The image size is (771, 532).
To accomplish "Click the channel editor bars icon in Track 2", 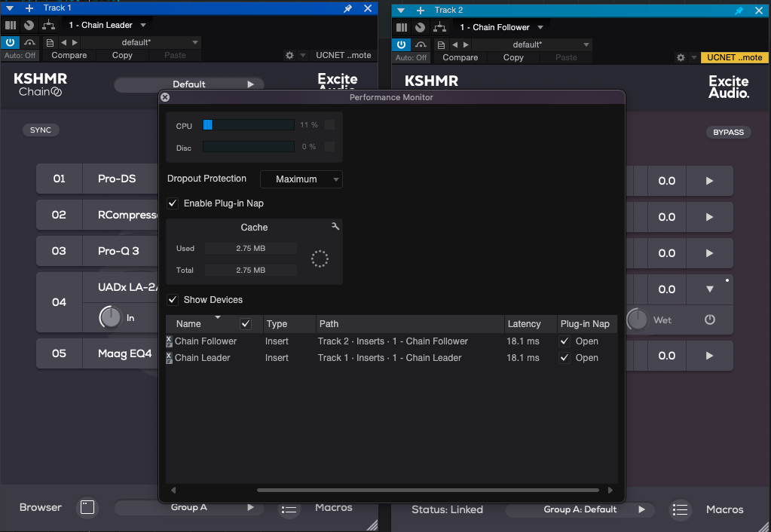I will [402, 28].
